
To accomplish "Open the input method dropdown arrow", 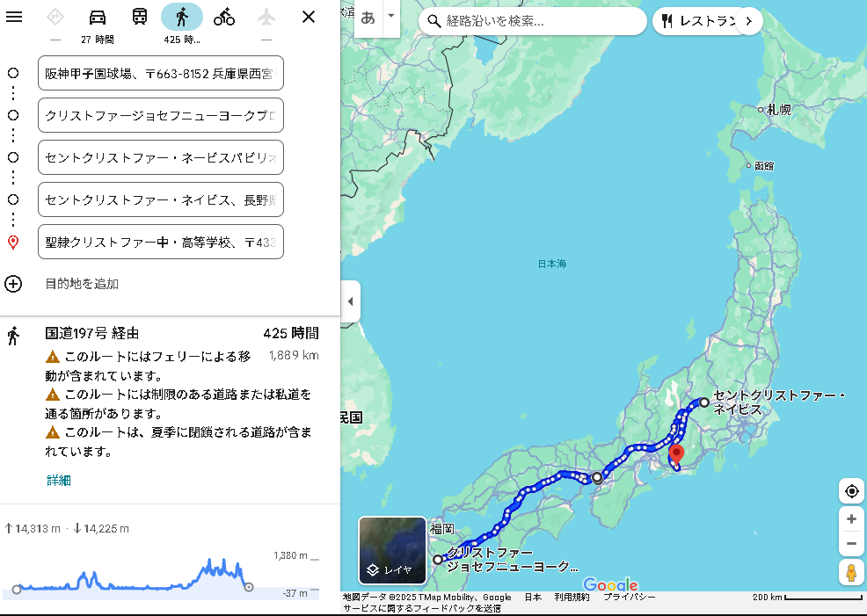I will click(x=391, y=16).
